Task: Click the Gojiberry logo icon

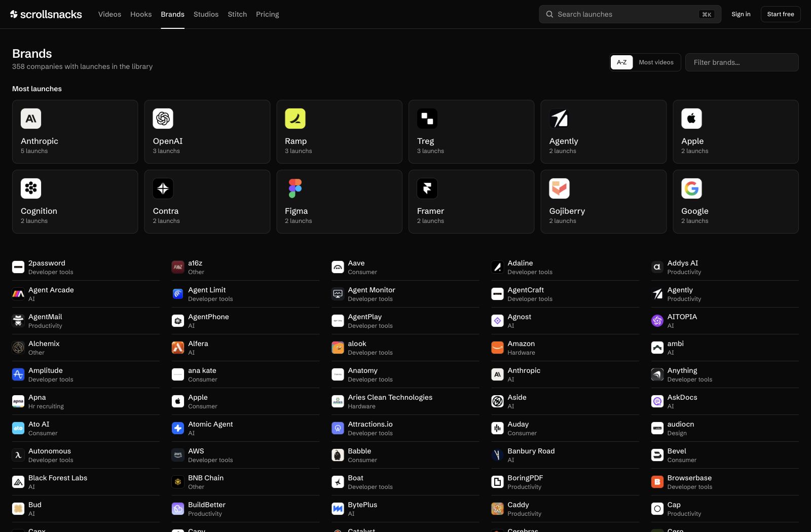Action: tap(560, 188)
